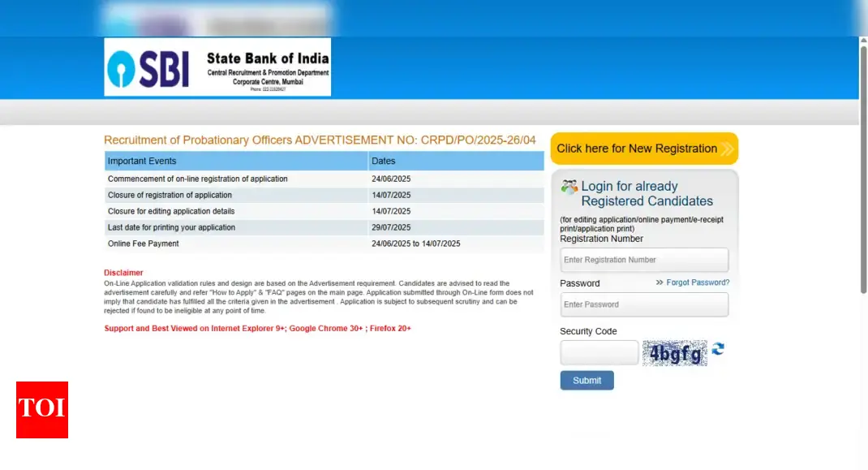The width and height of the screenshot is (868, 470).
Task: Click the date 29/07/2025
Action: tap(391, 227)
